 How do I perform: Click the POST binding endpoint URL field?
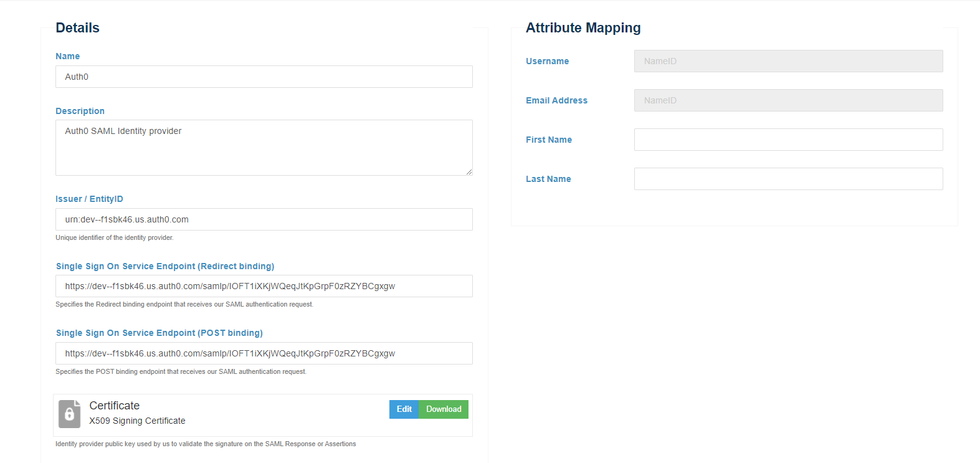tap(264, 353)
